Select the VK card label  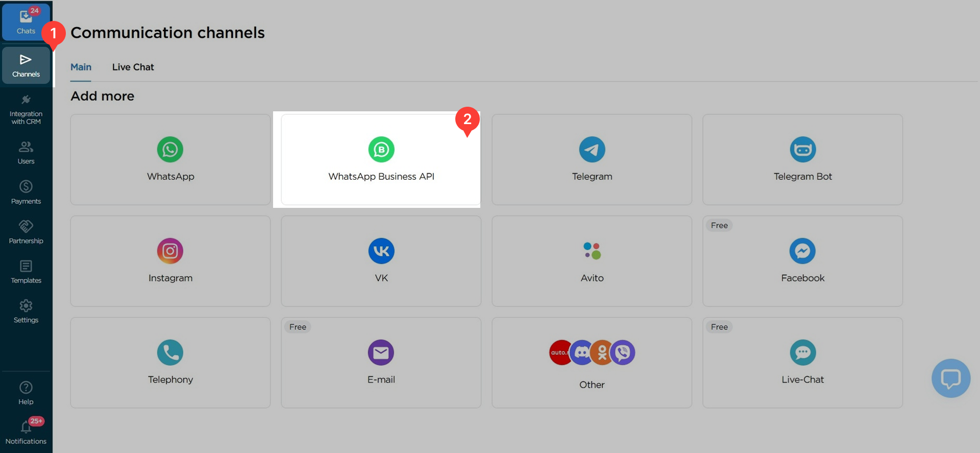point(381,278)
